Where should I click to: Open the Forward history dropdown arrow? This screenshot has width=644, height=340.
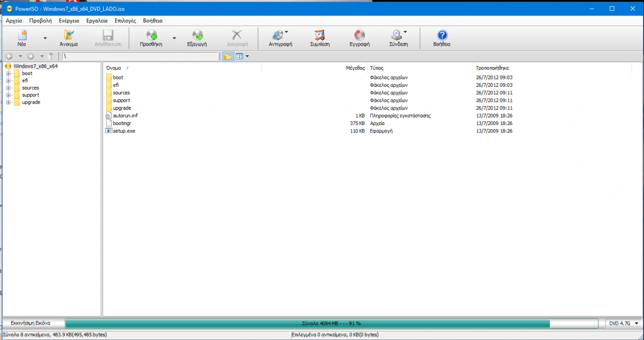[42, 56]
